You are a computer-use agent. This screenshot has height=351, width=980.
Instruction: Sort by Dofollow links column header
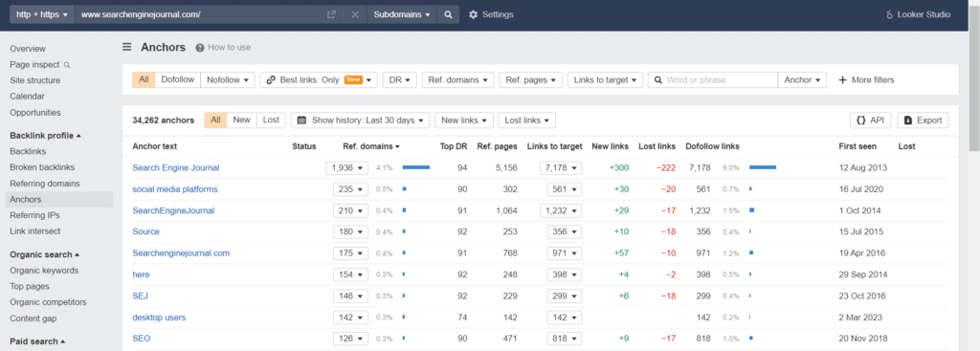(x=712, y=146)
